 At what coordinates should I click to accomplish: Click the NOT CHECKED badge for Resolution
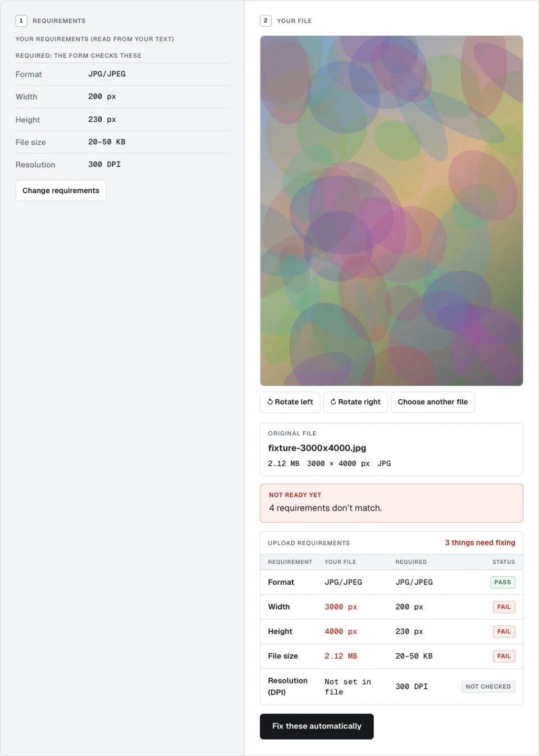(x=488, y=686)
